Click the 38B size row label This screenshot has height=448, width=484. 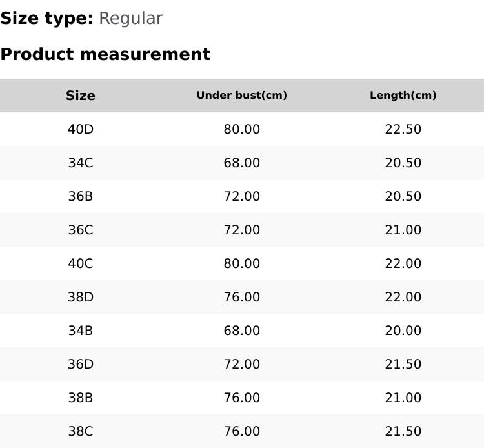[x=81, y=398]
